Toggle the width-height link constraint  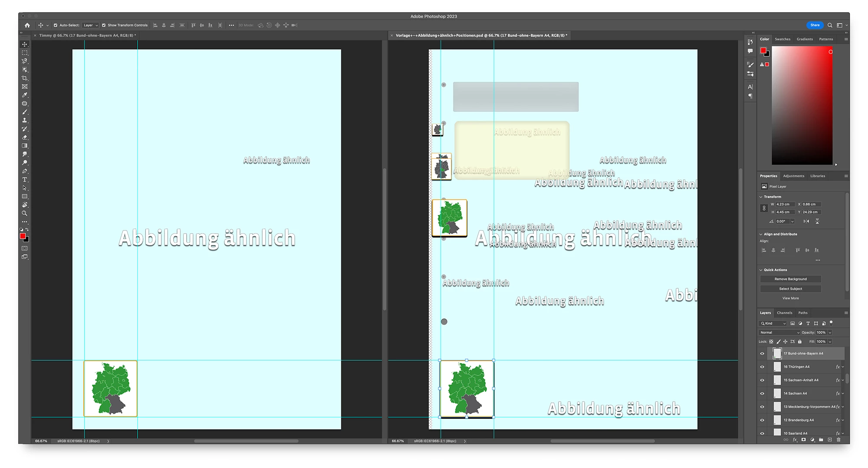point(764,208)
